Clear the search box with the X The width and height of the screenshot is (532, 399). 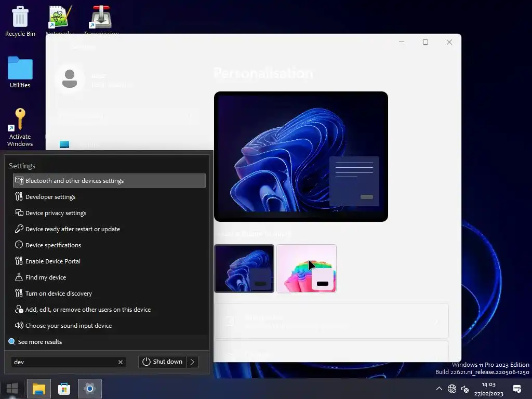click(x=121, y=362)
